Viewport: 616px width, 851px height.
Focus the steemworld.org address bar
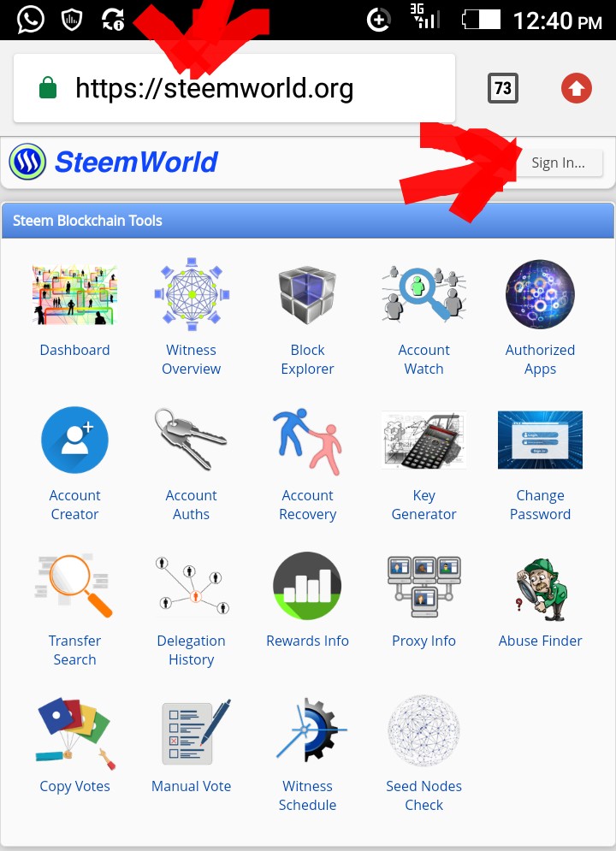coord(234,88)
